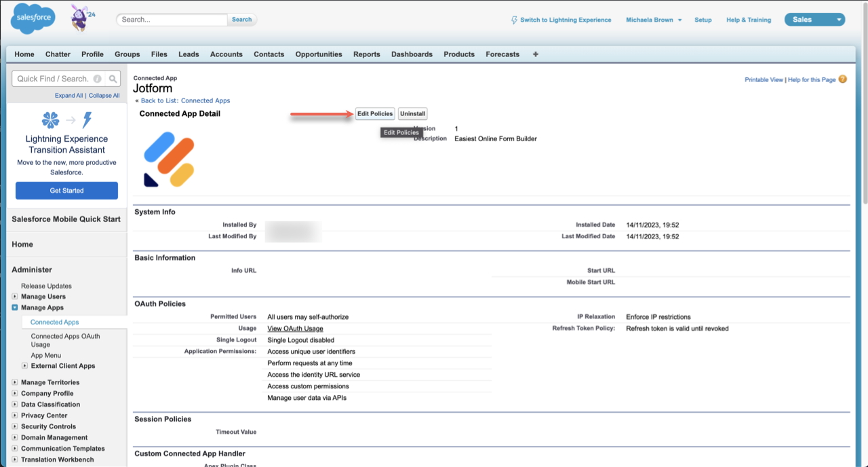Click the blue Get Started button
This screenshot has height=467, width=868.
pyautogui.click(x=66, y=191)
